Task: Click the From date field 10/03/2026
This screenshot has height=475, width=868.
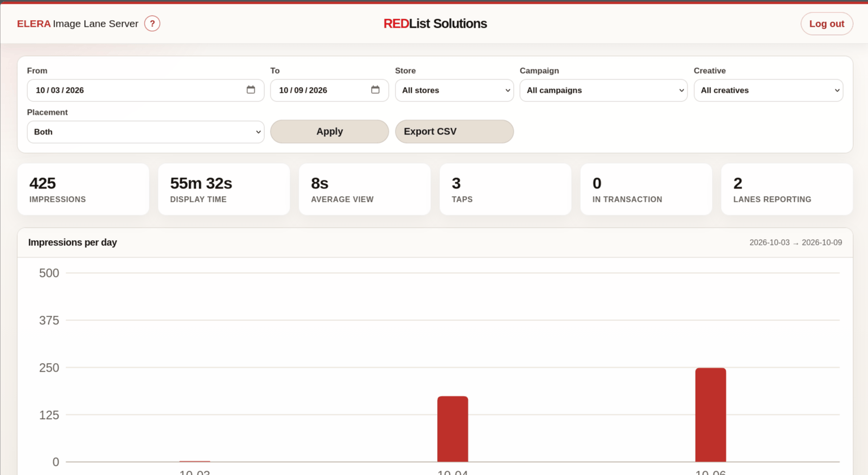Action: (x=145, y=91)
